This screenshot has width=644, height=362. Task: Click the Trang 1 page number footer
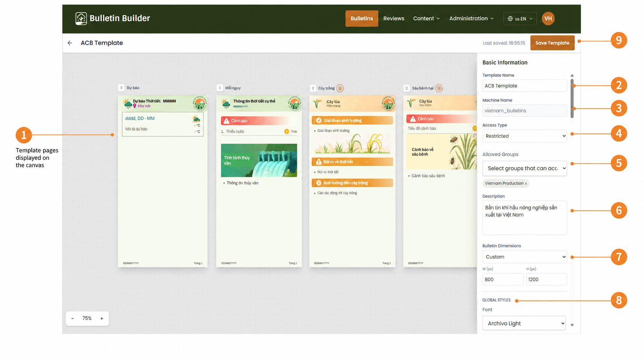[198, 264]
